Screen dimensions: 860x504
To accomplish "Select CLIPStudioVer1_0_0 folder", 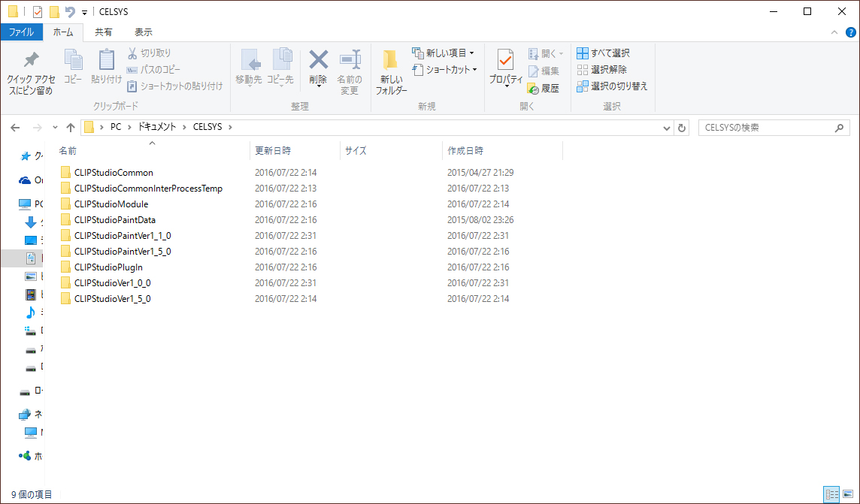I will coord(113,283).
